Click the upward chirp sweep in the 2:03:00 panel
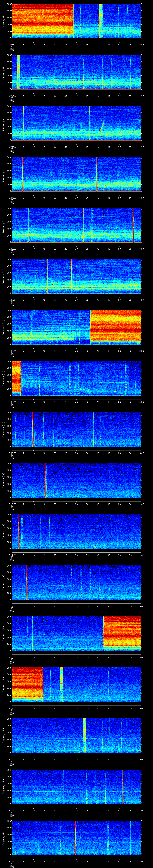Image resolution: width=153 pixels, height=868 pixels. pos(102,127)
